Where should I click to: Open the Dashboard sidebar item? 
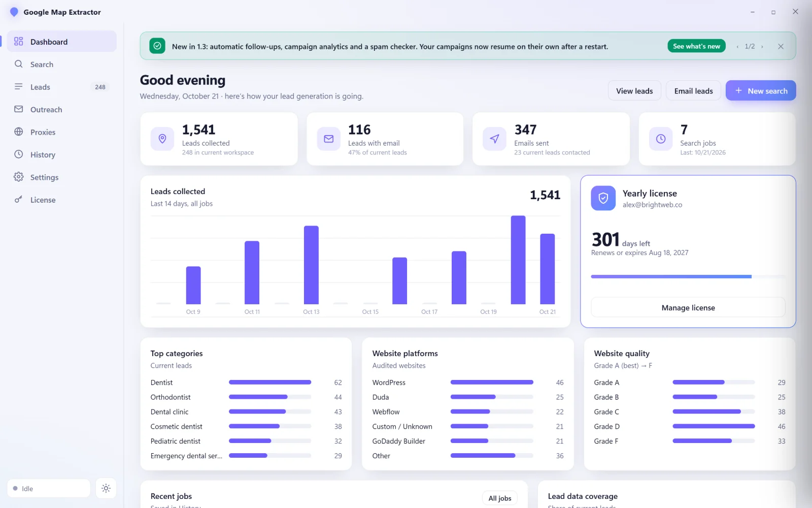(x=61, y=42)
